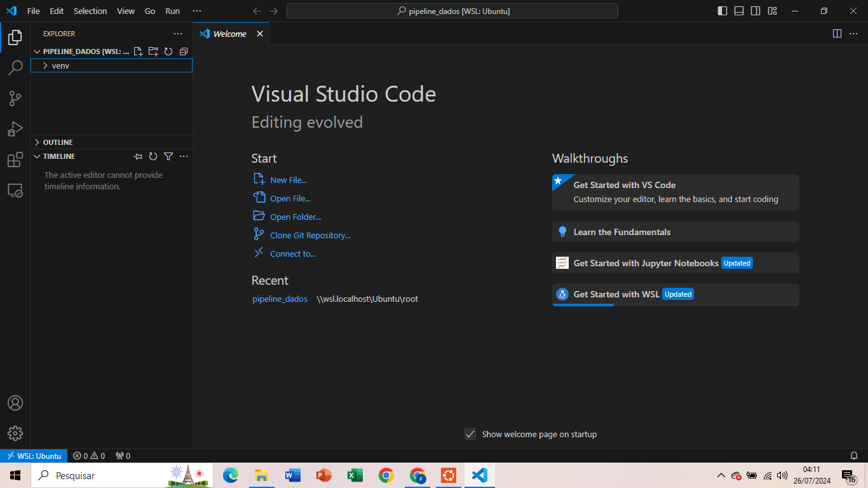Launch Microsoft Edge from taskbar
The image size is (868, 488).
tap(231, 475)
